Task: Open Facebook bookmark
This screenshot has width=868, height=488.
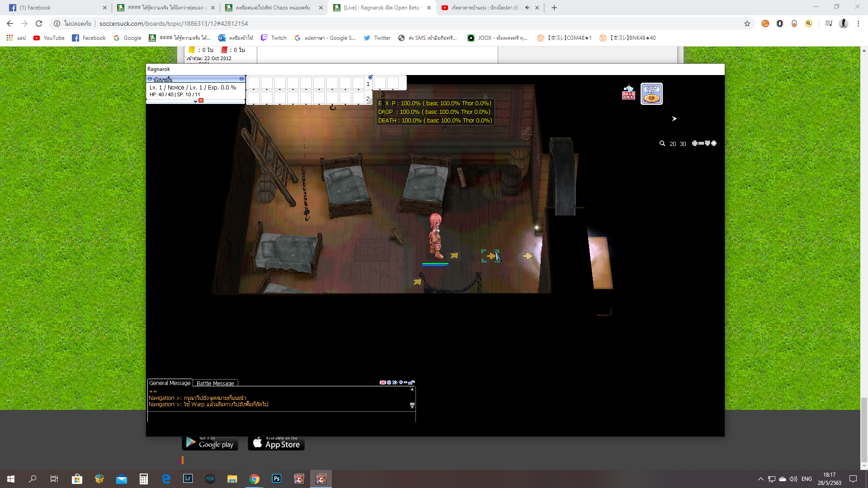Action: point(89,38)
